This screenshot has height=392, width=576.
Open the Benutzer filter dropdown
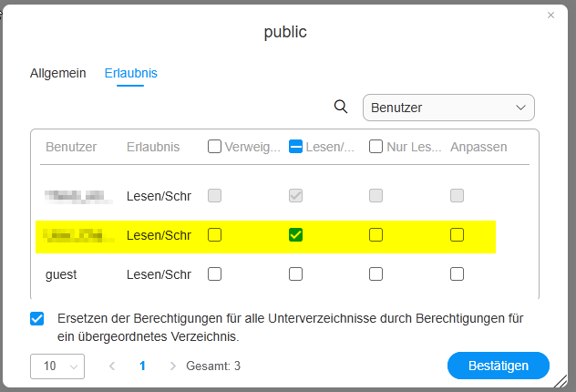(x=448, y=108)
